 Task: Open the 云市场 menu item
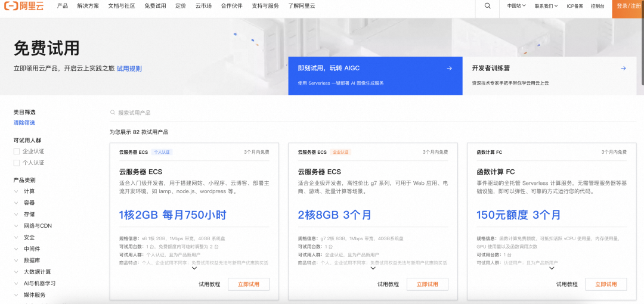(x=203, y=6)
